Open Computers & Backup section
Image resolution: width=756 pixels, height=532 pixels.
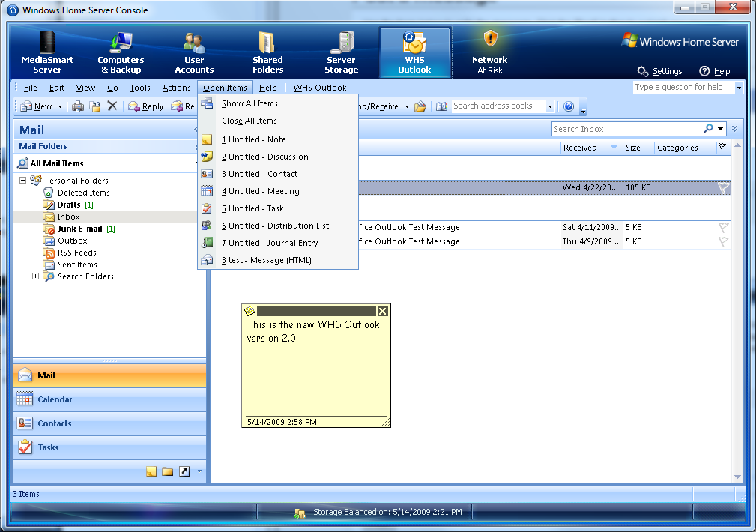click(x=121, y=52)
